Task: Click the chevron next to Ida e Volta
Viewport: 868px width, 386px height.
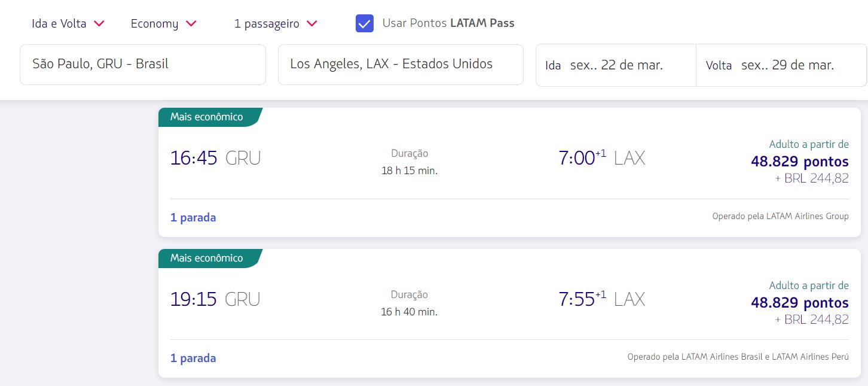Action: (x=99, y=24)
